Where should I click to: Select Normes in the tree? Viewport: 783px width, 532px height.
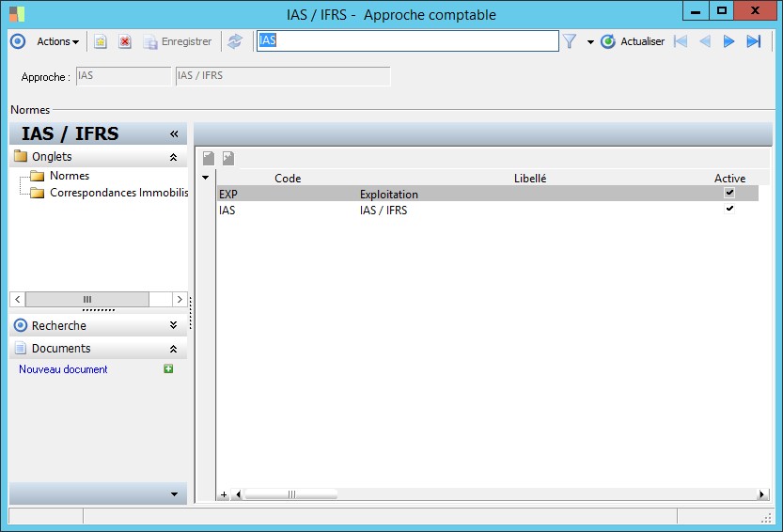point(70,176)
